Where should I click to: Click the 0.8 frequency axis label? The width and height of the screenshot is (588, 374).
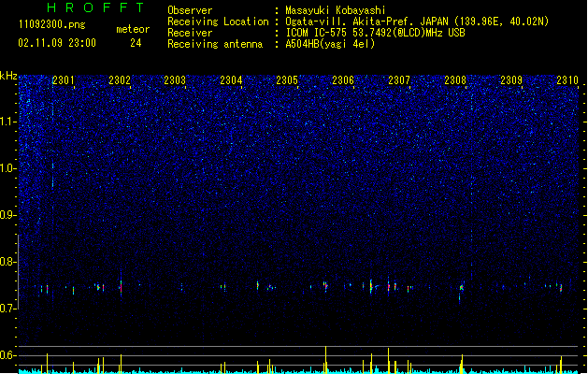point(7,262)
